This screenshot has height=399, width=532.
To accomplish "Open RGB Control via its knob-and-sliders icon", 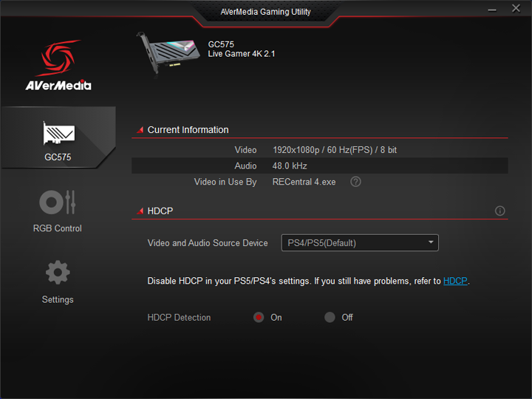I will tap(58, 202).
